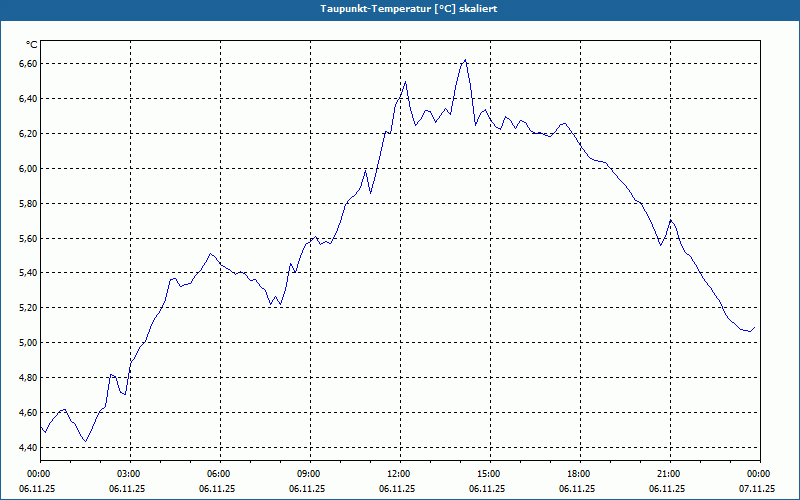The image size is (800, 500).
Task: Select the 06.11.25 date under 03:00
Action: 127,489
